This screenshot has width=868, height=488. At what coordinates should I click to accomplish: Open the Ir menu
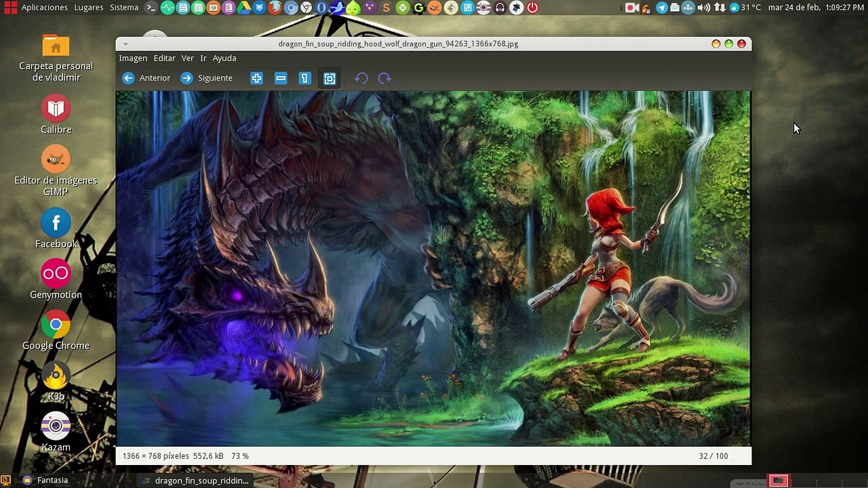click(203, 58)
